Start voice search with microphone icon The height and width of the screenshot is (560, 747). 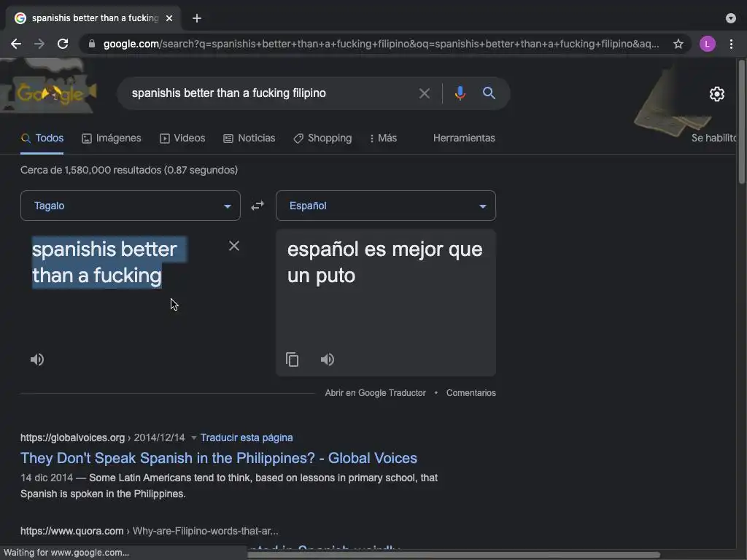click(460, 93)
